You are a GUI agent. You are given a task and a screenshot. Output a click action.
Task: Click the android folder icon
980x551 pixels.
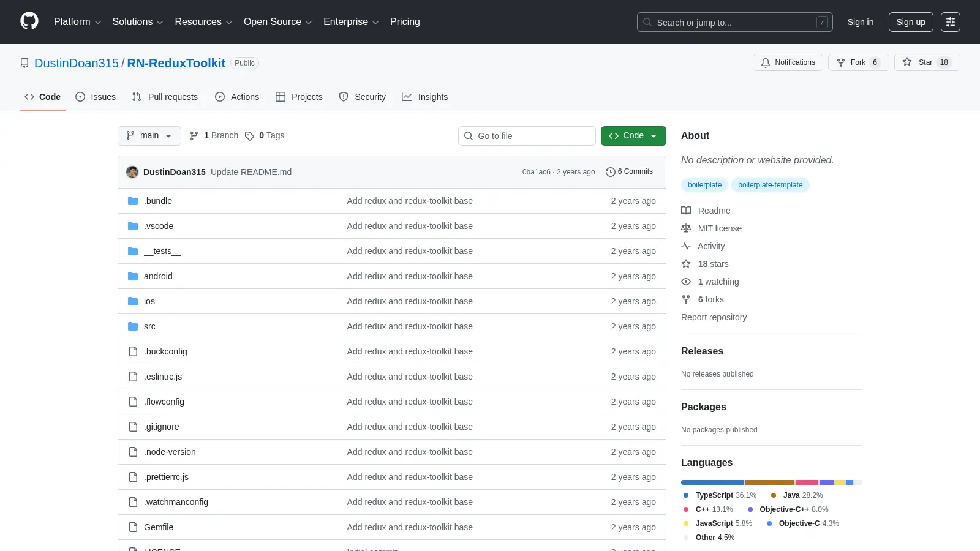point(133,276)
